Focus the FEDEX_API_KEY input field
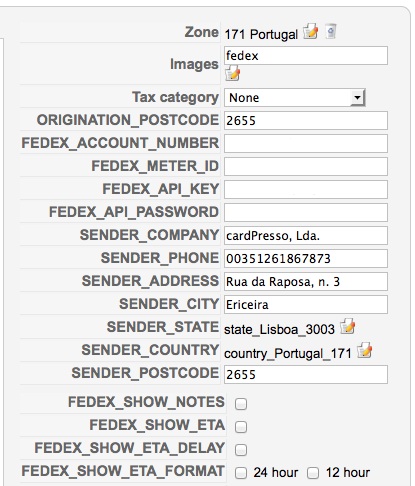The height and width of the screenshot is (486, 415). [306, 190]
